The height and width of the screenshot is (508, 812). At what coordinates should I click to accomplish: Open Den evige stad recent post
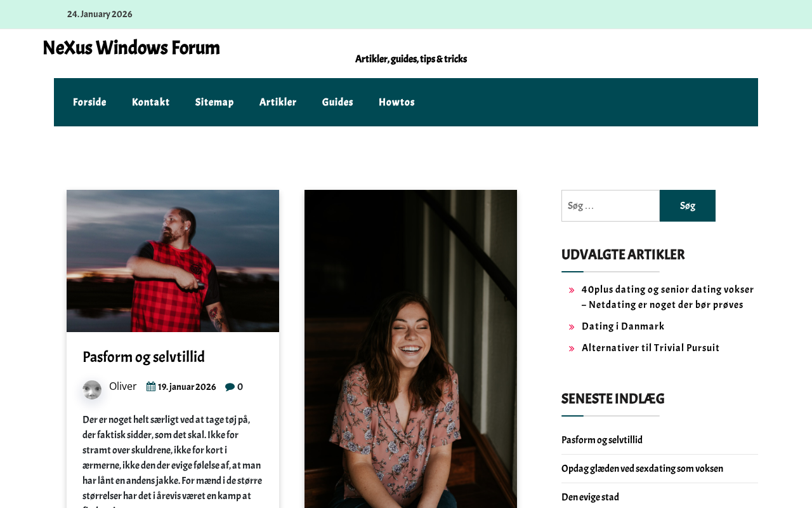point(590,497)
